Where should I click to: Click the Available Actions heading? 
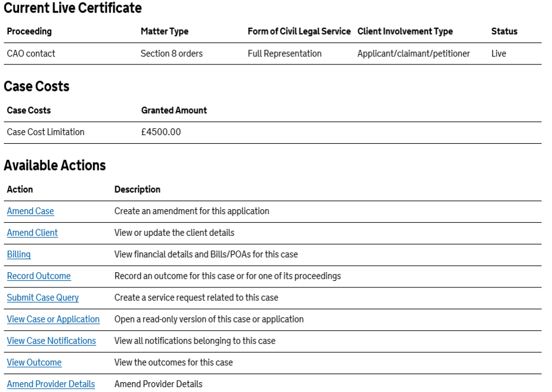click(55, 165)
